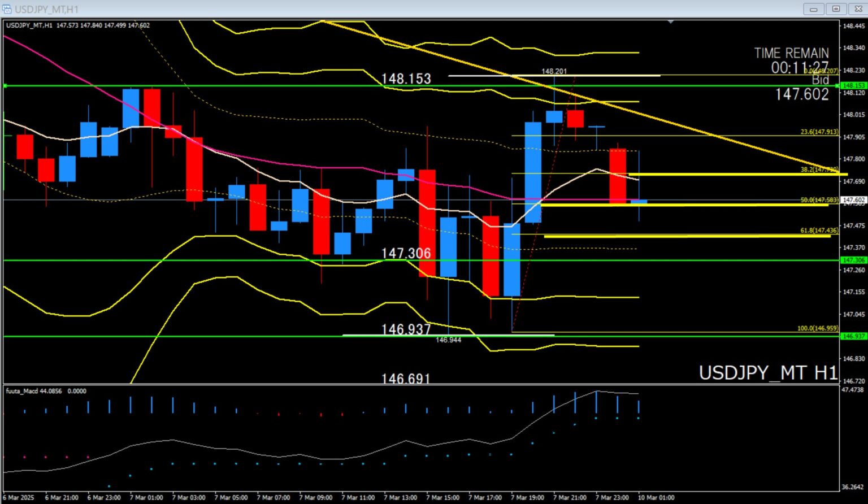Minimize the USDJPY_MT,H1 chart window
This screenshot has width=868, height=504.
click(x=814, y=9)
